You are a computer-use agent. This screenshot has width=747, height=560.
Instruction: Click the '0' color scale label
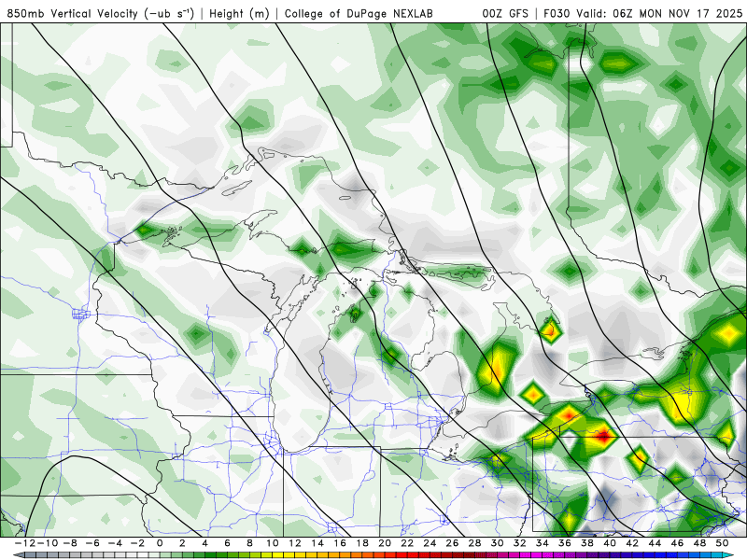(160, 543)
